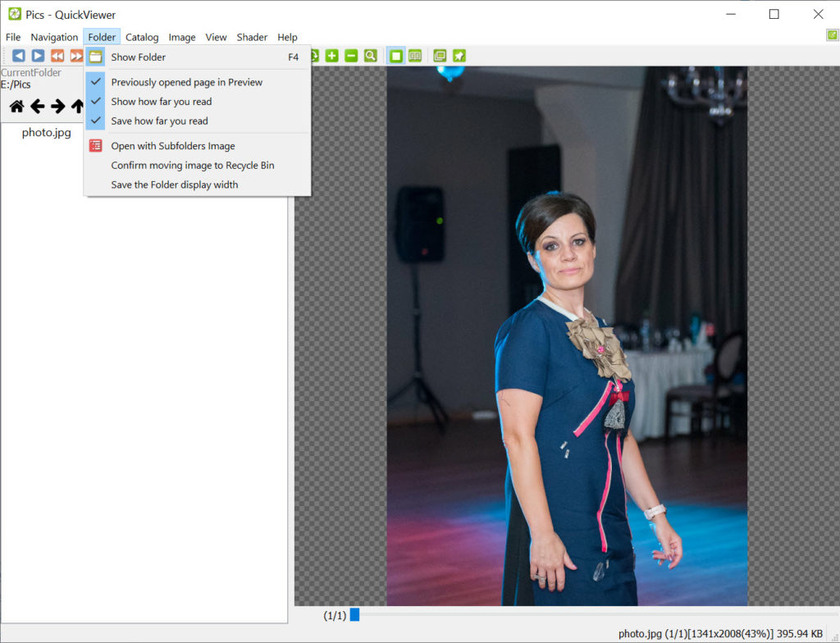The width and height of the screenshot is (840, 643).
Task: Select Save the Folder display width
Action: [197, 185]
